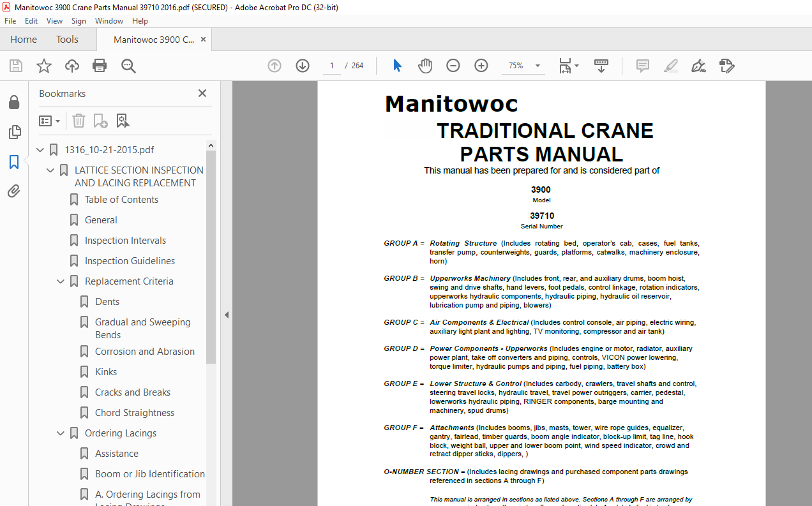Select the Manitowoc 3900 document tab
The image size is (812, 506).
(154, 40)
